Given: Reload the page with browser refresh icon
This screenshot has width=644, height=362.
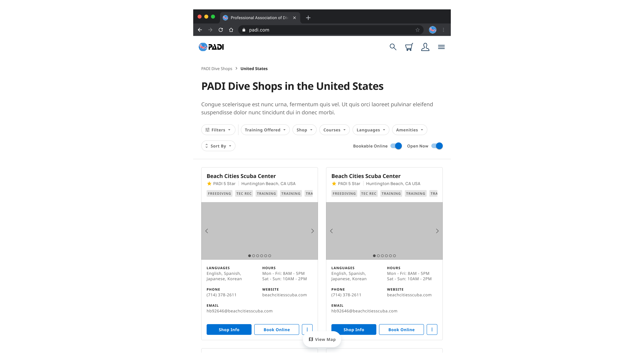Looking at the screenshot, I should [x=221, y=30].
